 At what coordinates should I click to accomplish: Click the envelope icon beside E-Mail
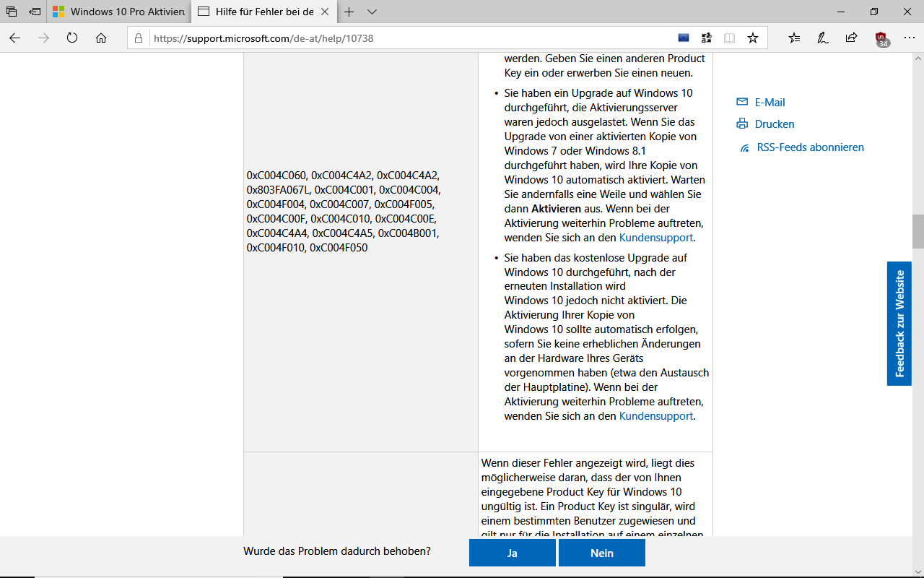(x=742, y=102)
